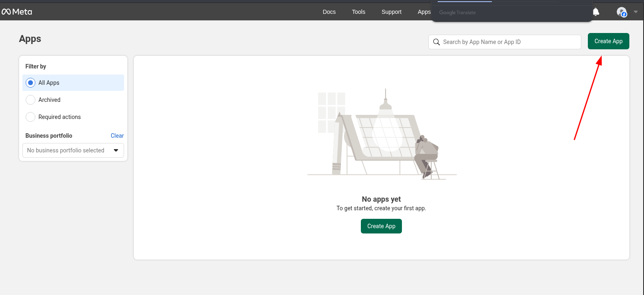Screen dimensions: 644x295
Task: Click Apps in the top navigation
Action: (x=424, y=12)
